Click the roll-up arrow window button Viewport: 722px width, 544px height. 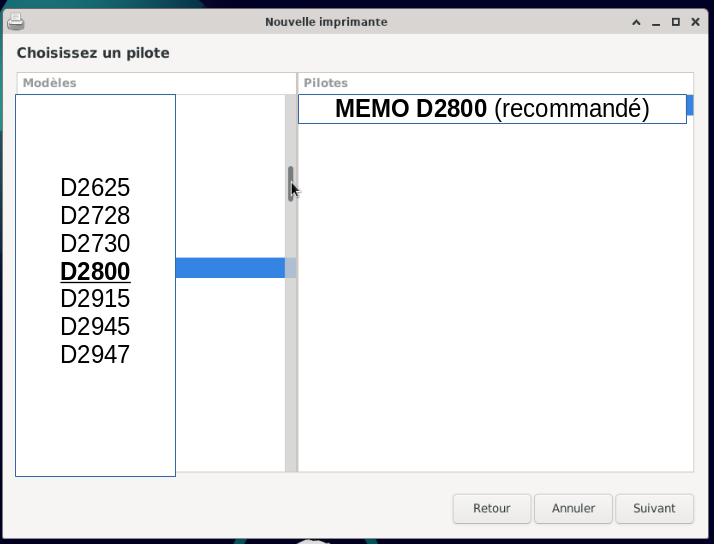coord(636,22)
